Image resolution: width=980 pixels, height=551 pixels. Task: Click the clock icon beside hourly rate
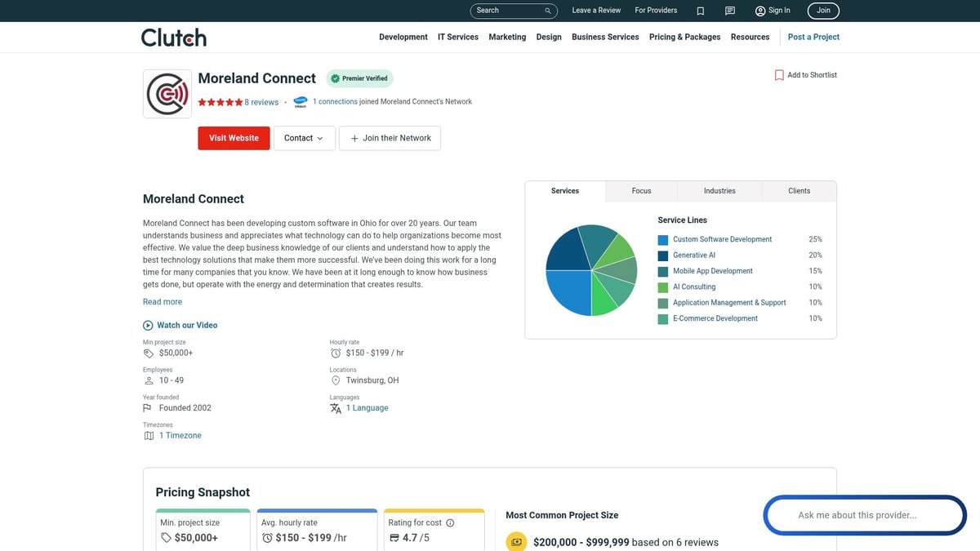[x=336, y=353]
